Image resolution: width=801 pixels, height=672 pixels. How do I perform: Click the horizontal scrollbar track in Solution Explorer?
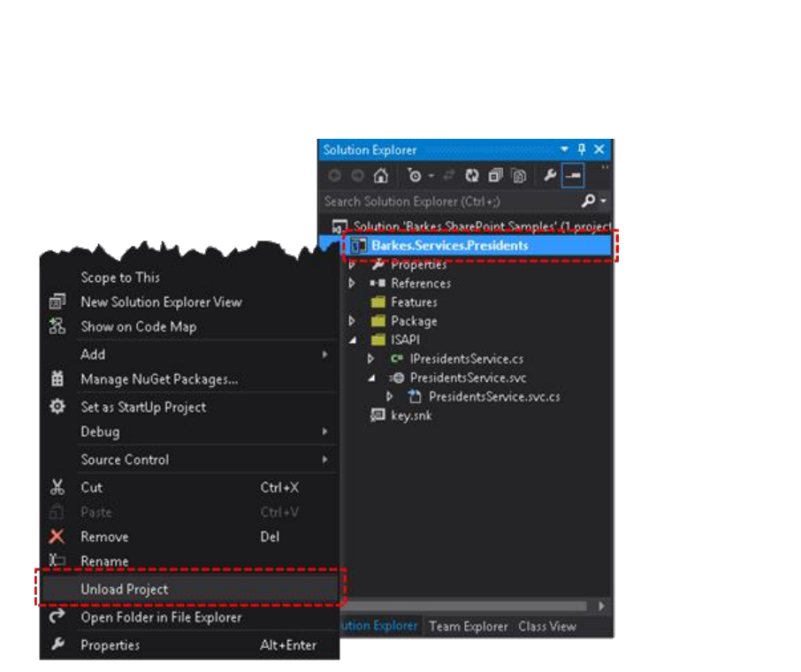pos(465,606)
